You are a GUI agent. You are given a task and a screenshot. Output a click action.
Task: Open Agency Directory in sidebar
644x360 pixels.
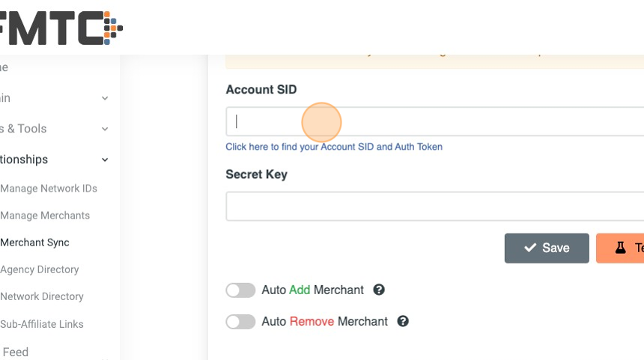point(40,269)
